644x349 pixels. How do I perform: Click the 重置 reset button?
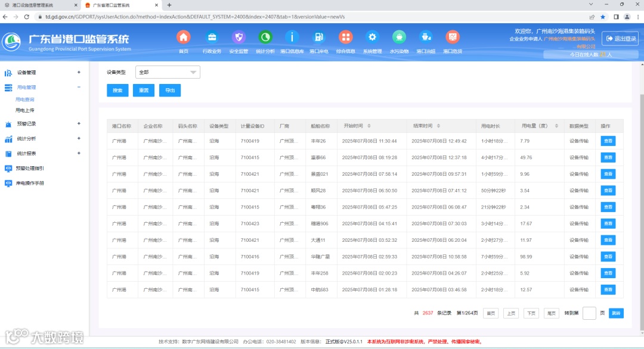coord(144,90)
